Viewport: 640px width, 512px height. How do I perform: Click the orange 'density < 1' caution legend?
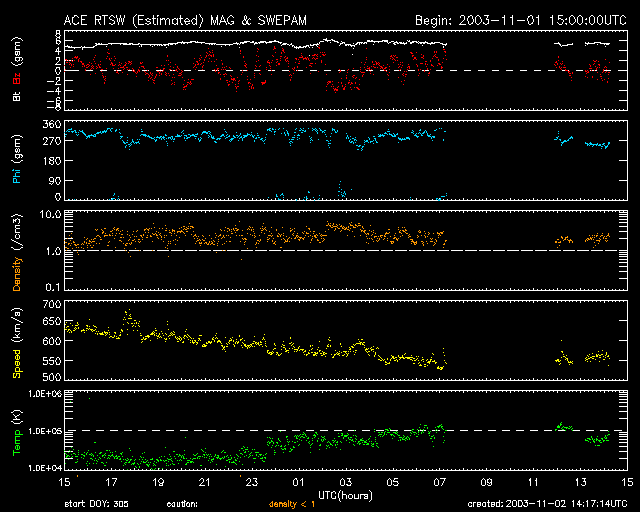click(x=292, y=505)
